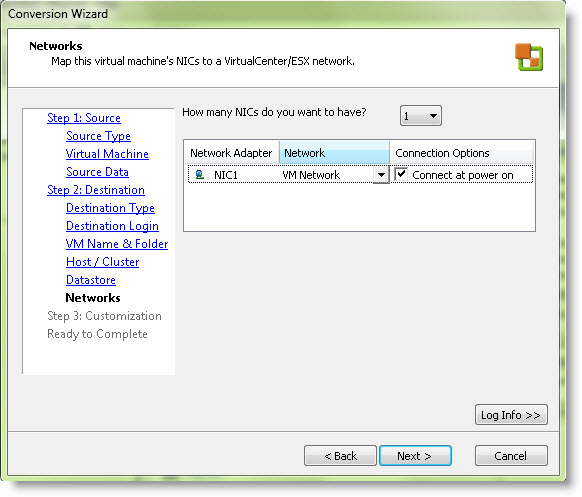Click the Network Adapter column header
The width and height of the screenshot is (582, 497).
[x=232, y=153]
